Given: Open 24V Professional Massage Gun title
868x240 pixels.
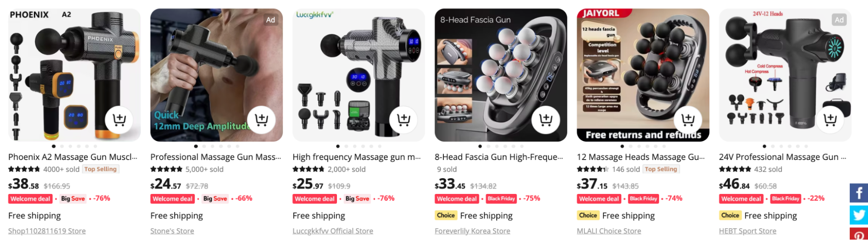Looking at the screenshot, I should click(x=782, y=157).
